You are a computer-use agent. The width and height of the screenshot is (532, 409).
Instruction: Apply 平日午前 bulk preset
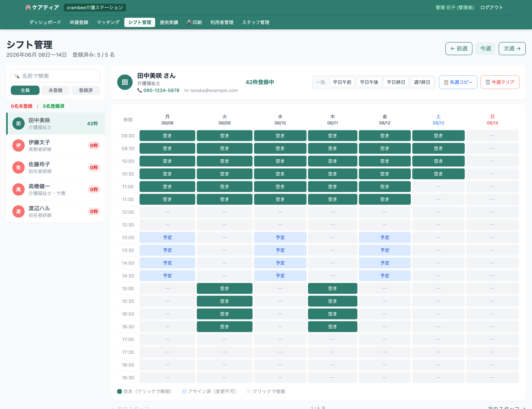(342, 82)
